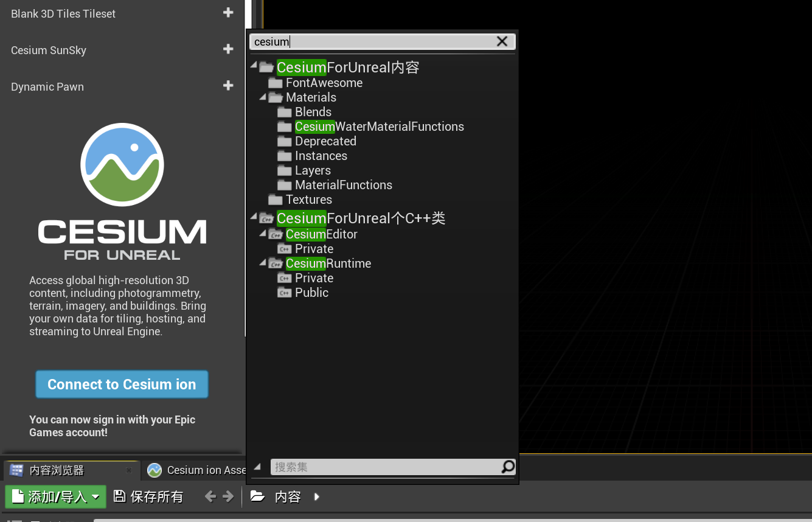Expand the breadcrumb arrow after 内容
The image size is (812, 522).
(x=316, y=496)
